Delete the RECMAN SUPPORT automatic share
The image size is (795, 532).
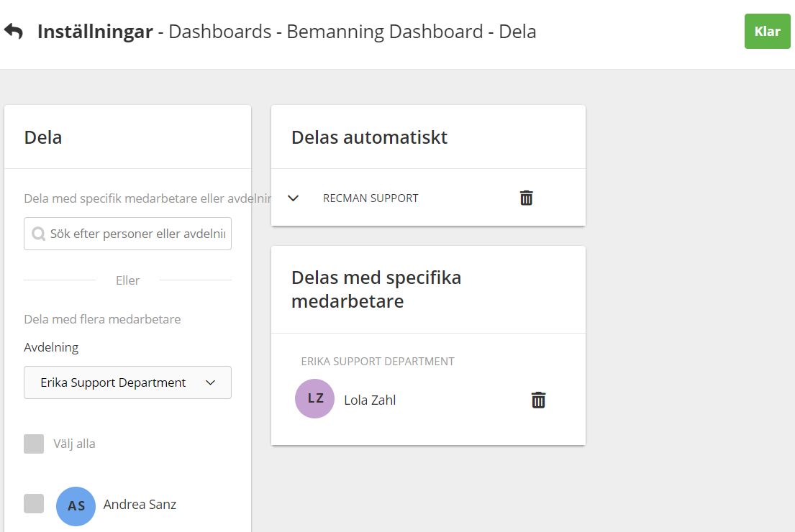(x=526, y=198)
